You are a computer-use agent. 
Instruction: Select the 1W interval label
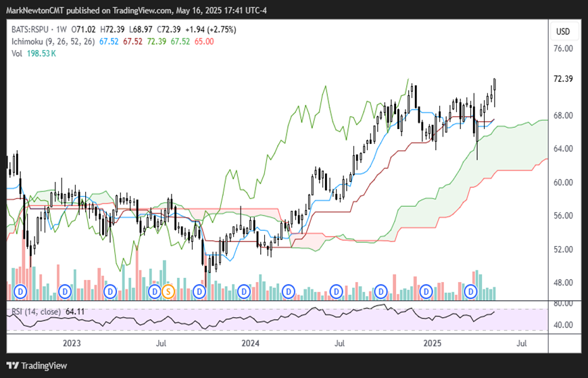[x=63, y=30]
